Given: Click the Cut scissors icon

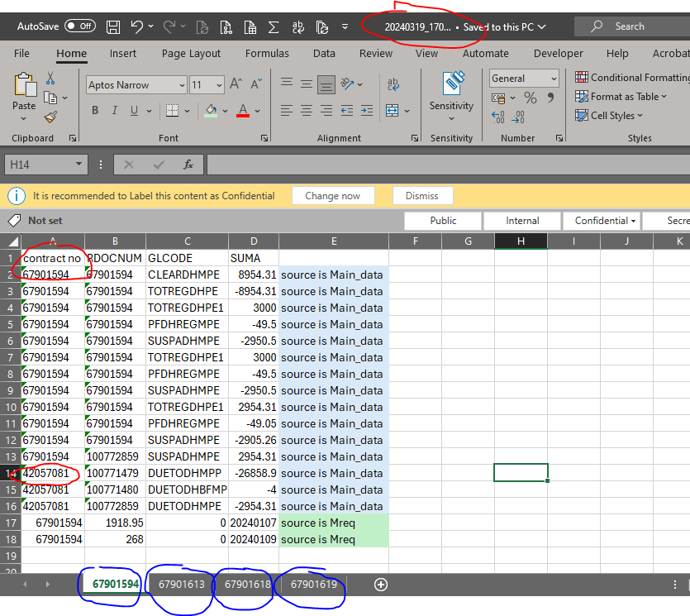Looking at the screenshot, I should click(50, 79).
